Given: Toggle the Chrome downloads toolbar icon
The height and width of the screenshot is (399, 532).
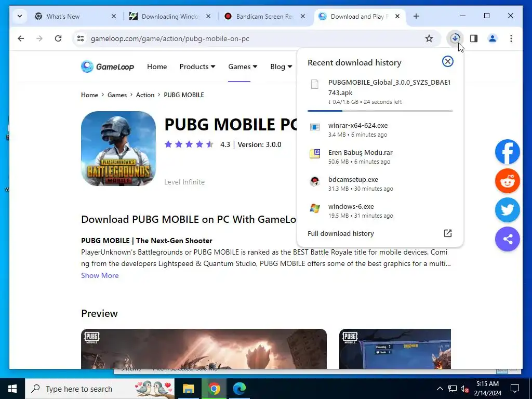Looking at the screenshot, I should [x=455, y=38].
